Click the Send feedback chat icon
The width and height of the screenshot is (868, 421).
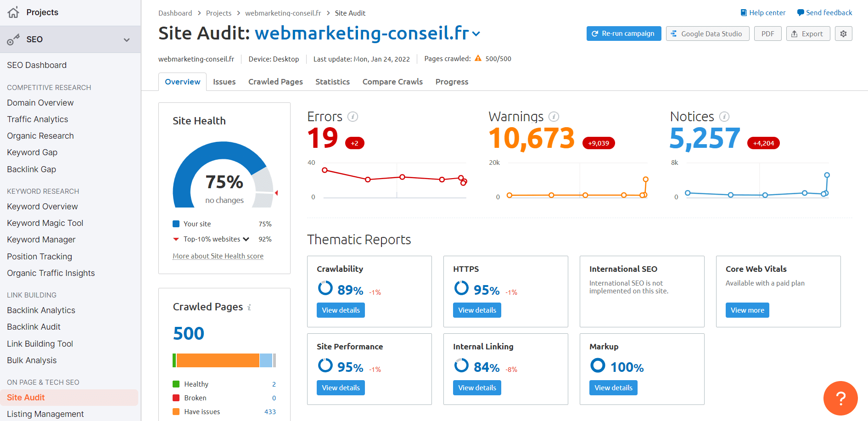[801, 13]
